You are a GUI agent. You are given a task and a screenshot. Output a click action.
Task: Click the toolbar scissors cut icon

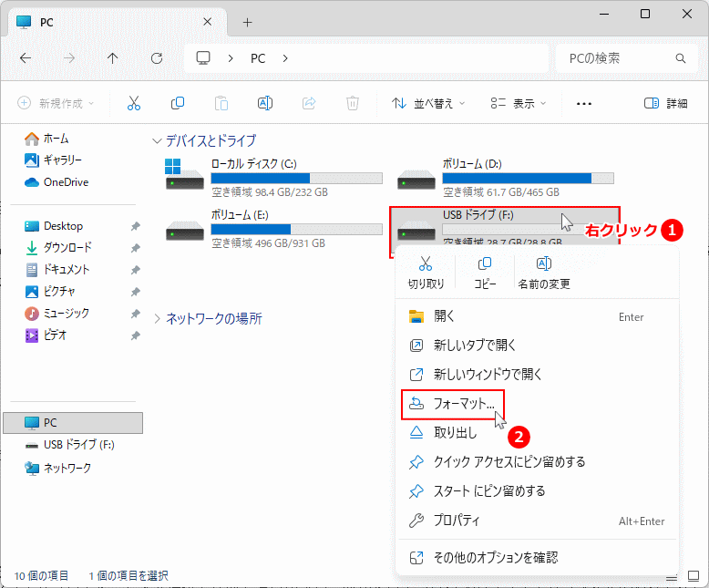134,103
